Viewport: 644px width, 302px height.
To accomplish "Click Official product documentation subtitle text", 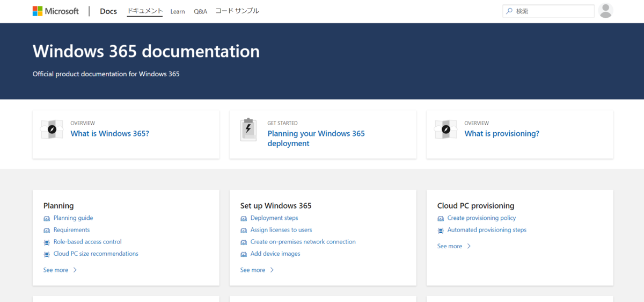I will click(106, 74).
